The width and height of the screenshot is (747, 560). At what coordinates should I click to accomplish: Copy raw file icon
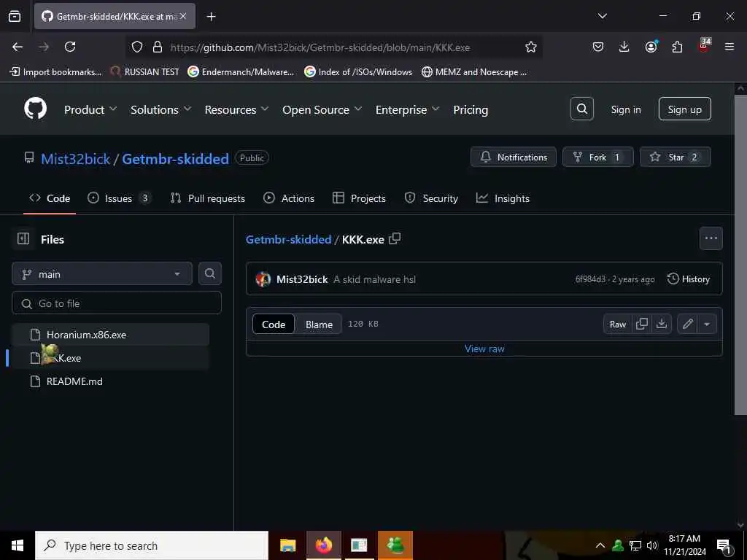tap(642, 324)
